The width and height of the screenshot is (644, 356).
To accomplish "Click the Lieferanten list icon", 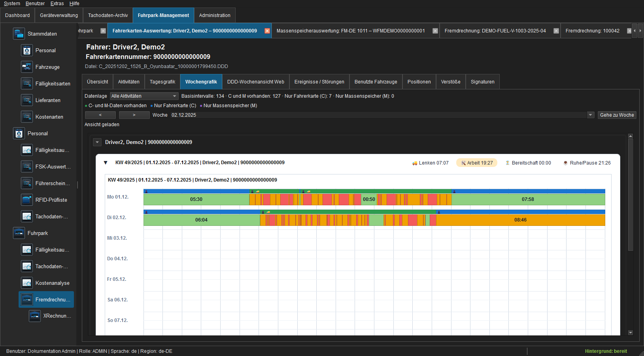I will pos(26,100).
